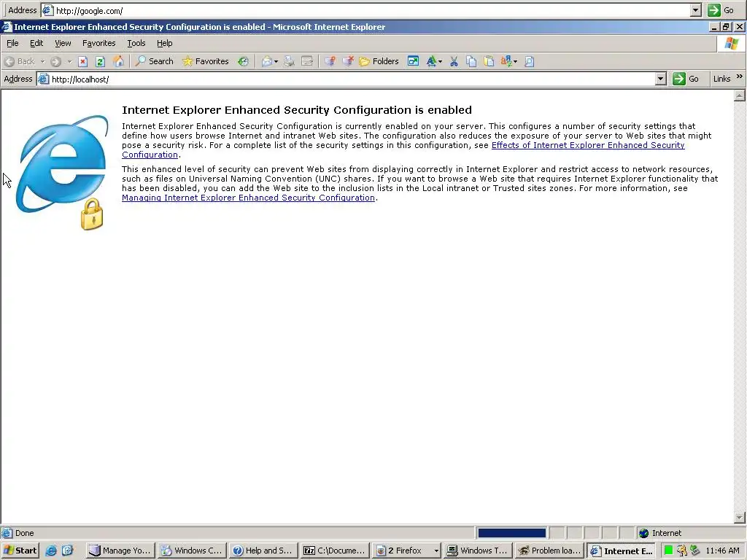Click the keys icon in system tray
This screenshot has height=560, width=747.
pos(682,551)
